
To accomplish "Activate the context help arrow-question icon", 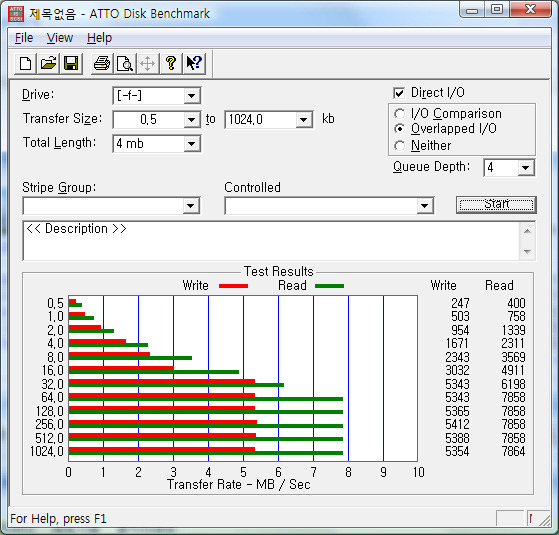I will 194,64.
